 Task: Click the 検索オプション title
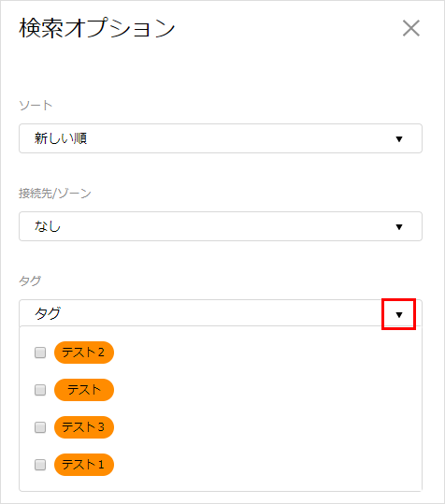click(97, 28)
